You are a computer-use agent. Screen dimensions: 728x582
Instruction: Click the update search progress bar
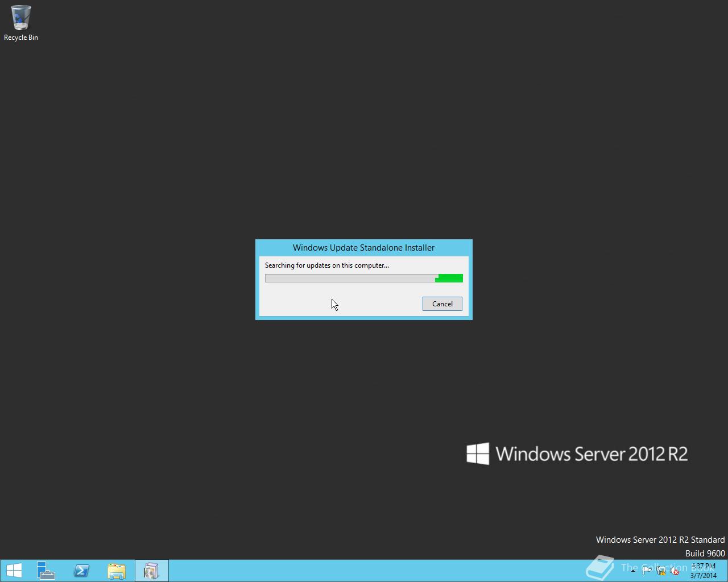(x=364, y=278)
